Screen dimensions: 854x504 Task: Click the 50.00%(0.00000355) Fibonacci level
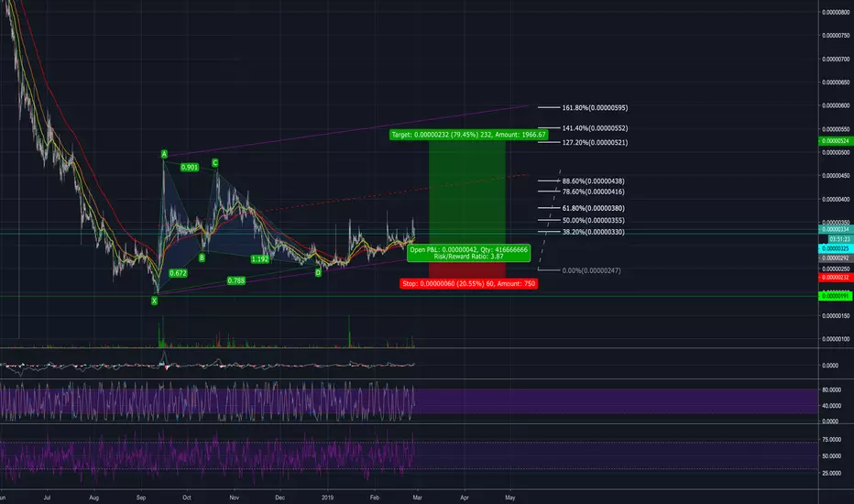[x=593, y=221]
